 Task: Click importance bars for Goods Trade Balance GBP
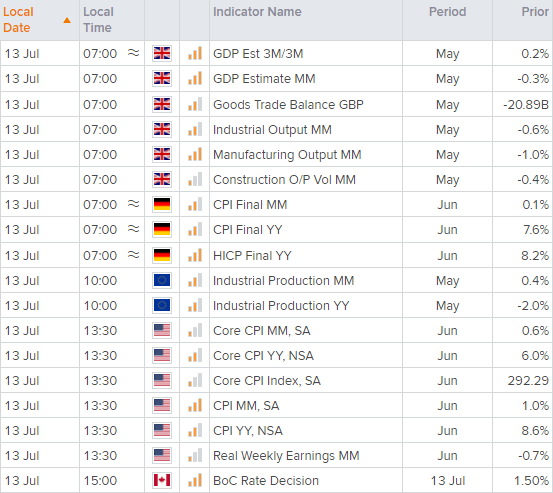click(195, 104)
